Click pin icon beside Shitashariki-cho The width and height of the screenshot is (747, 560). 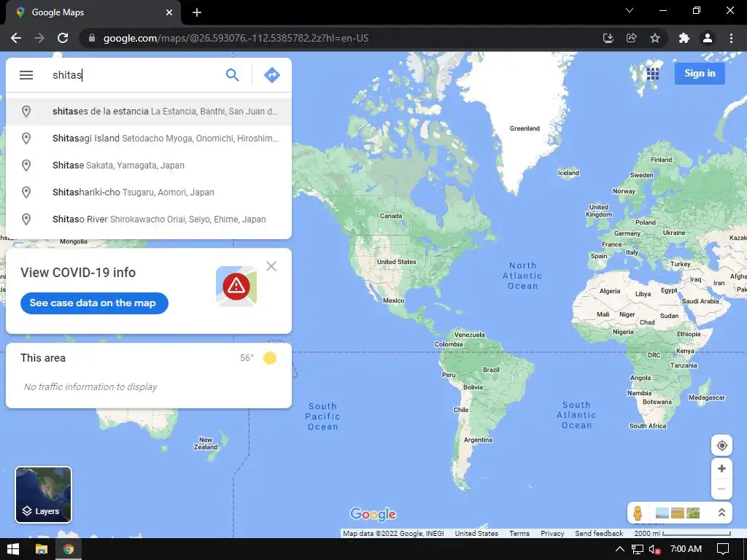pyautogui.click(x=26, y=192)
